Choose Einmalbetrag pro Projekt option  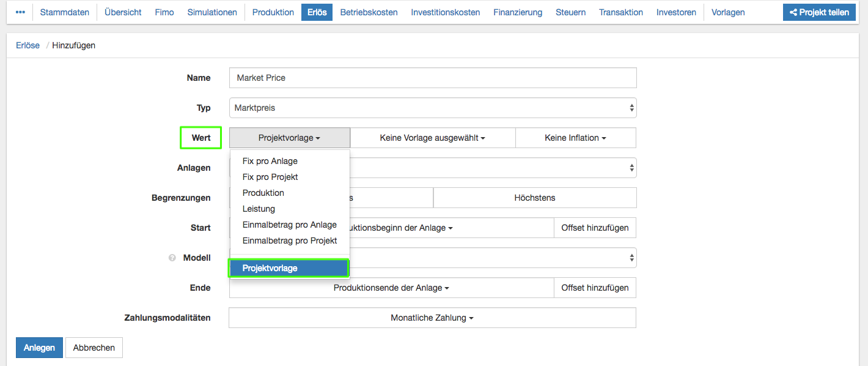[x=289, y=241]
